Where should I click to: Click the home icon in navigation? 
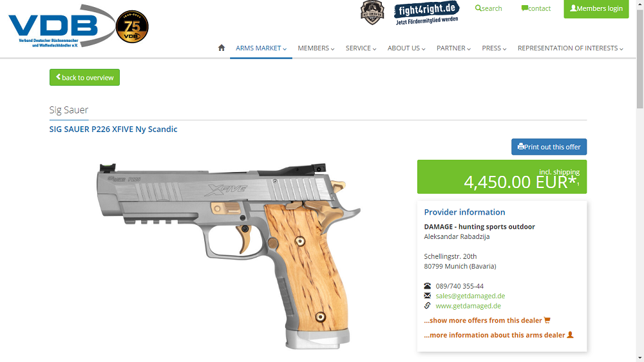coord(222,48)
